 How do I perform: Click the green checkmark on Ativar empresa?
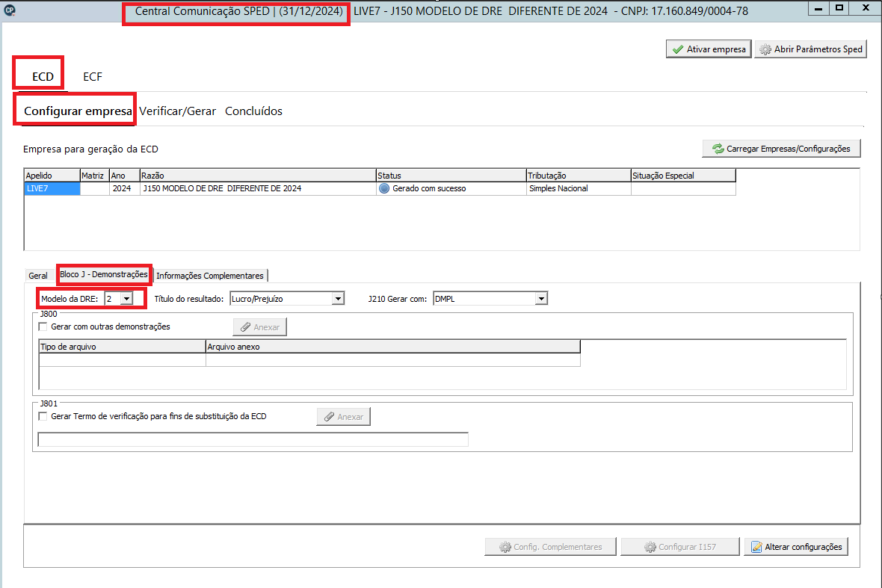(x=678, y=49)
